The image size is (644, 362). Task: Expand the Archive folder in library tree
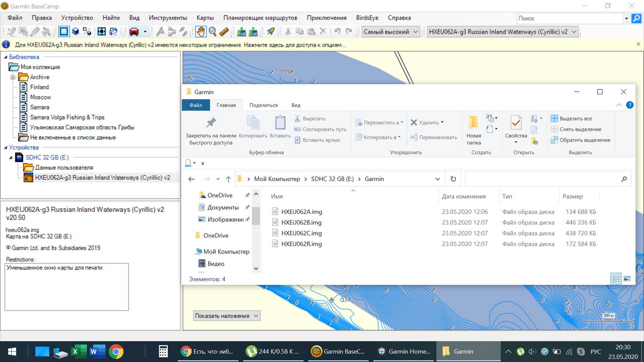click(x=13, y=77)
